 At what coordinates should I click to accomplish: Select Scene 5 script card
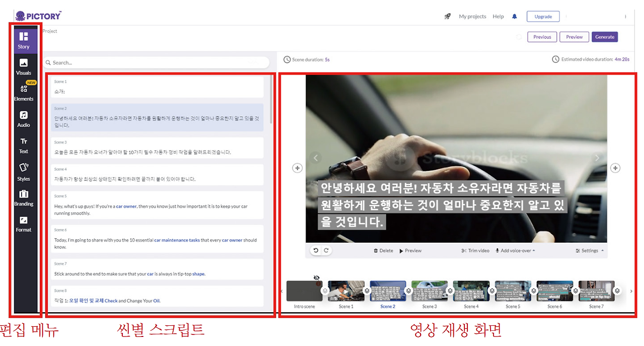point(157,205)
